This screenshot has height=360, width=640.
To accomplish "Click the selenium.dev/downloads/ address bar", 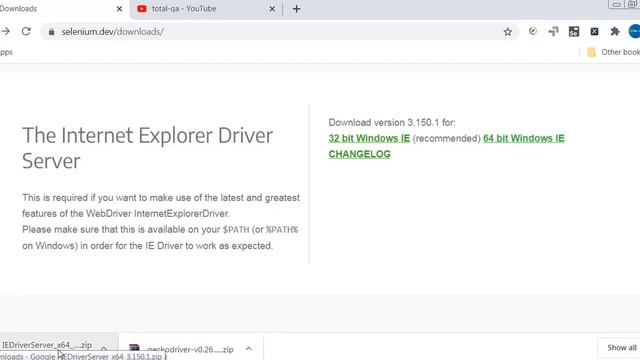I will (x=280, y=32).
